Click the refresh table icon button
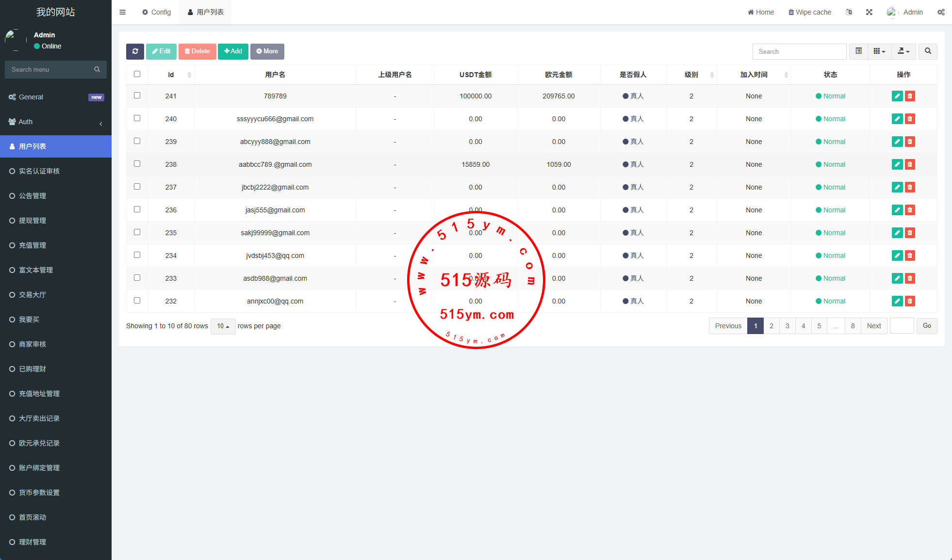The height and width of the screenshot is (560, 952). click(135, 51)
